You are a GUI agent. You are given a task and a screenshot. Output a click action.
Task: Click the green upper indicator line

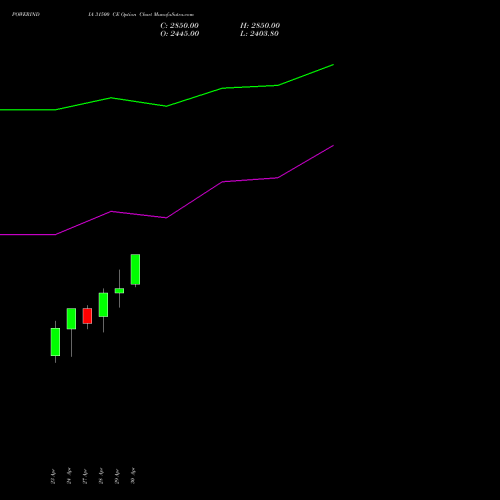click(167, 106)
